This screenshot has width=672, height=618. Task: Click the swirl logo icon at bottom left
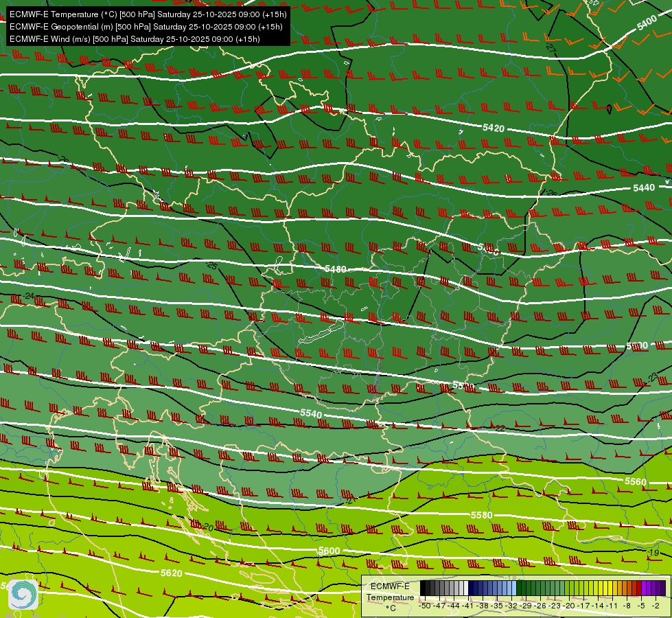[x=23, y=594]
